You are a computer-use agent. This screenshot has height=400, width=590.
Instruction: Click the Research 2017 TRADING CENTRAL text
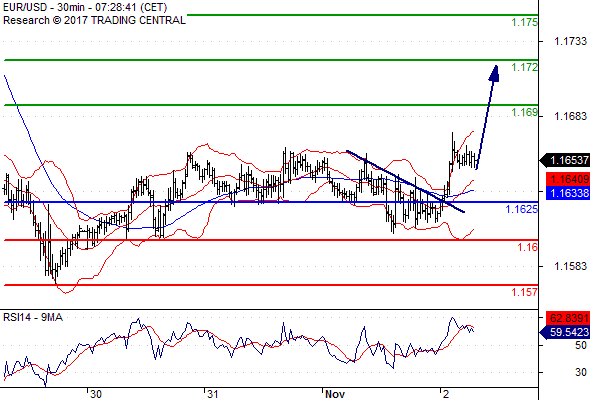coord(94,20)
